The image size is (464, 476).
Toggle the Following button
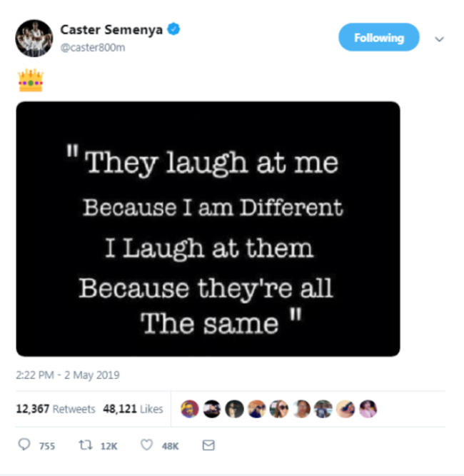(x=378, y=38)
